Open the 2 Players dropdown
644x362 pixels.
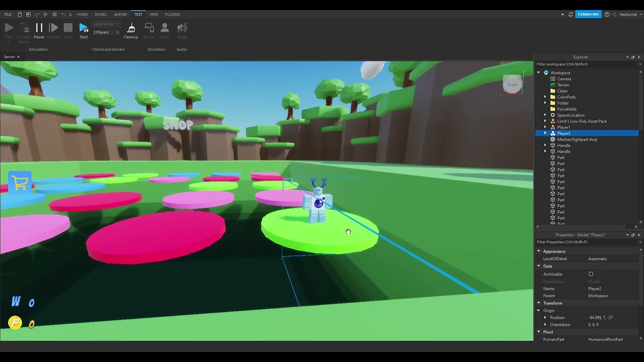106,32
